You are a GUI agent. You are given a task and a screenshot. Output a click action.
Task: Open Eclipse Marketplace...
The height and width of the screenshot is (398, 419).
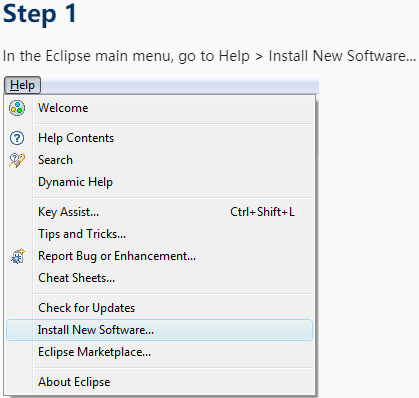[160, 352]
